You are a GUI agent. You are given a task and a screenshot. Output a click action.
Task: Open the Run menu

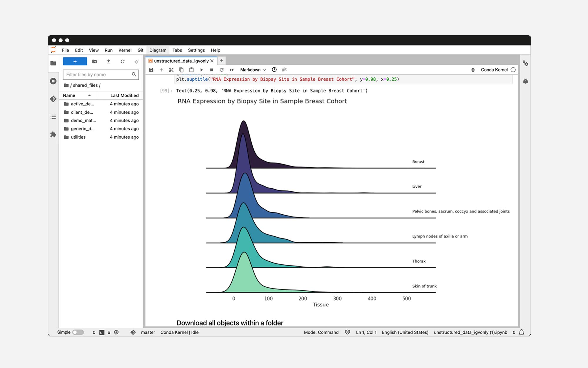[x=108, y=50]
